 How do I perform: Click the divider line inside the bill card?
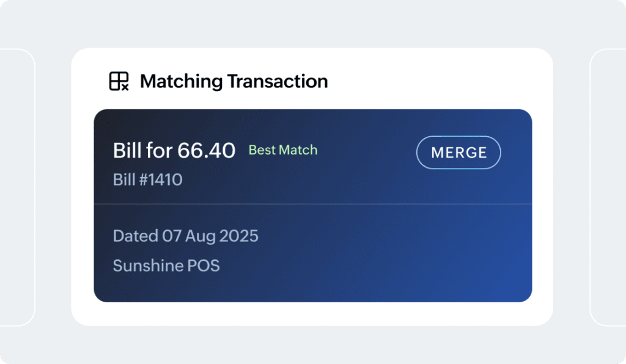coord(312,204)
